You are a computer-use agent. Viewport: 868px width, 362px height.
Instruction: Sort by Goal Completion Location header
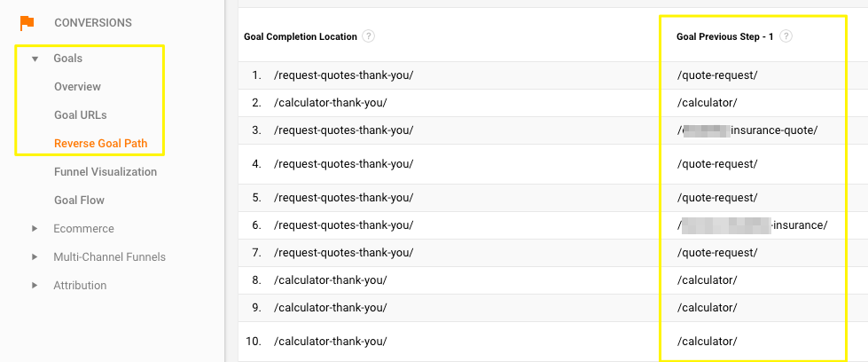[300, 36]
